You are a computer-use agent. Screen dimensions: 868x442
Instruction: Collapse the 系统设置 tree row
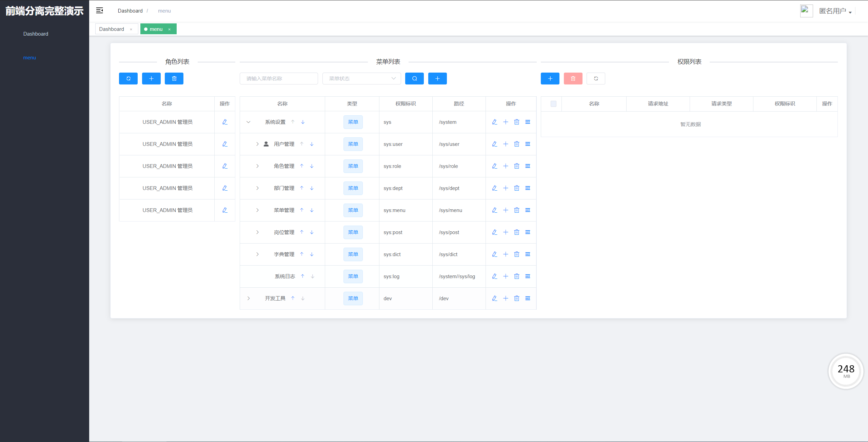pyautogui.click(x=248, y=122)
